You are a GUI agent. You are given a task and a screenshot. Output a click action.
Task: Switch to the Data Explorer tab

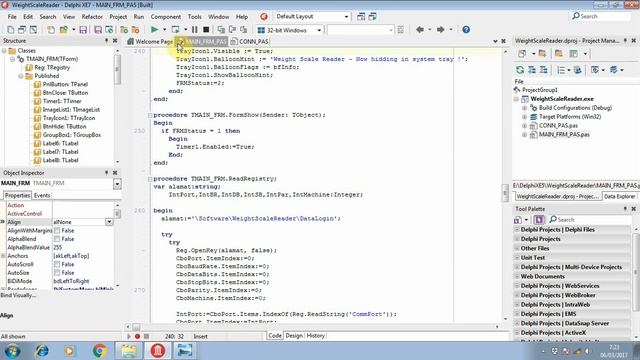[619, 196]
